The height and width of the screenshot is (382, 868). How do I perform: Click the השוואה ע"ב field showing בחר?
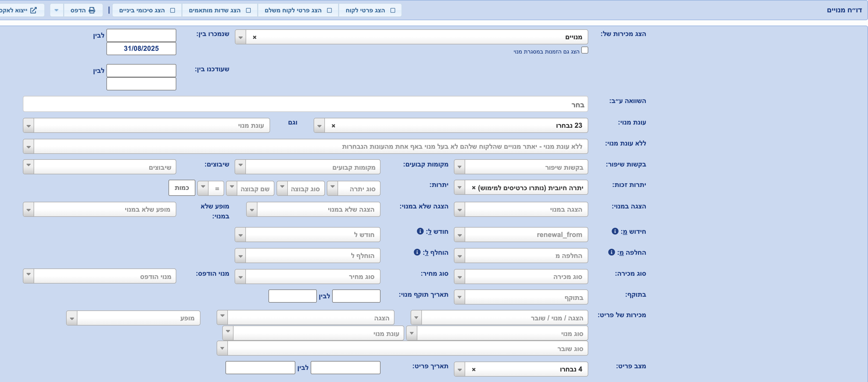point(305,104)
